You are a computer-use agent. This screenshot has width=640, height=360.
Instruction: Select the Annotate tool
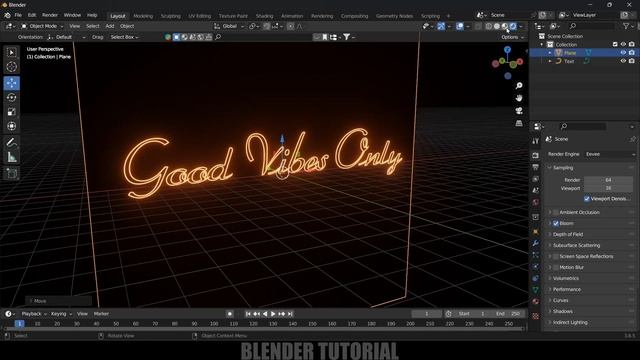[11, 142]
